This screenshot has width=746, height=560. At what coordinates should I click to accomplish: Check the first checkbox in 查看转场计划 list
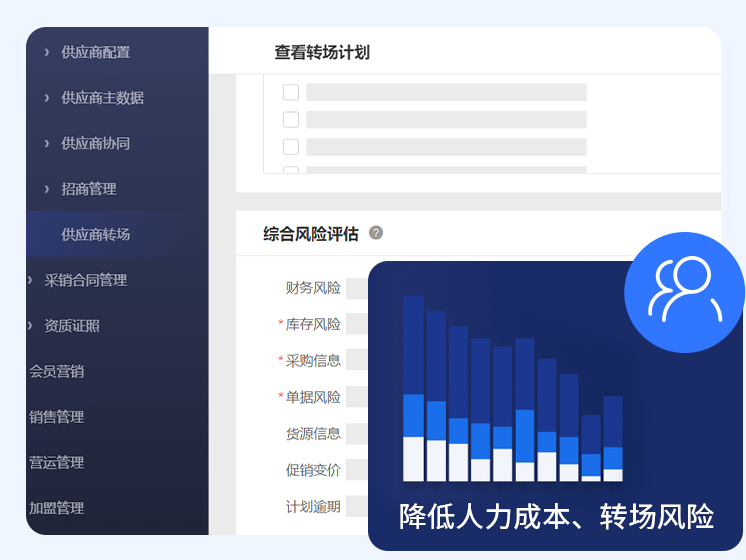291,93
